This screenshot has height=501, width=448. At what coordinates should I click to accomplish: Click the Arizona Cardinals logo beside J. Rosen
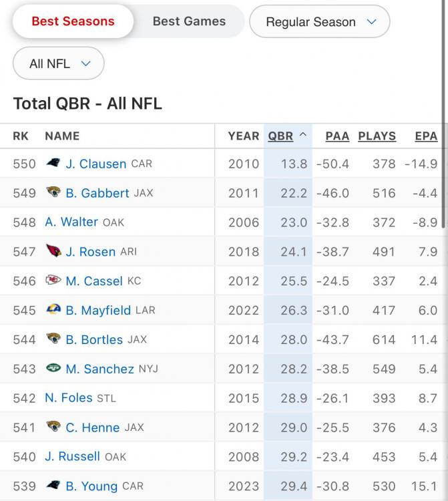click(x=53, y=252)
